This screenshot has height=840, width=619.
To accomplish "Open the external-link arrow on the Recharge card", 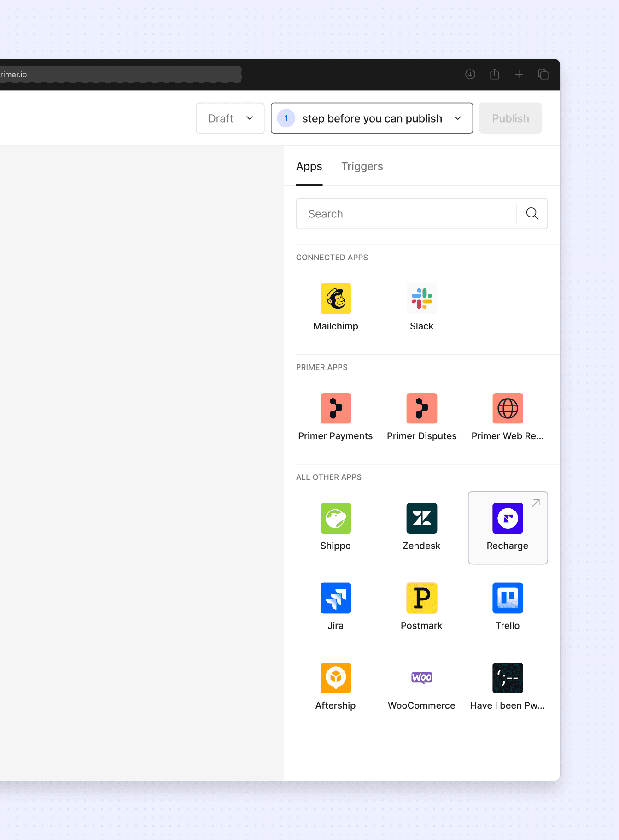I will tap(536, 503).
